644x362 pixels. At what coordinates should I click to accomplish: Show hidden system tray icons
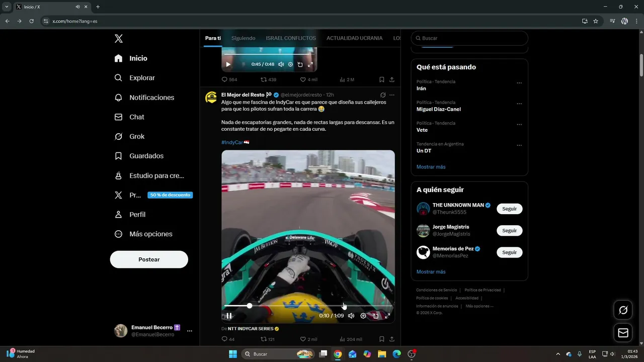(x=557, y=354)
